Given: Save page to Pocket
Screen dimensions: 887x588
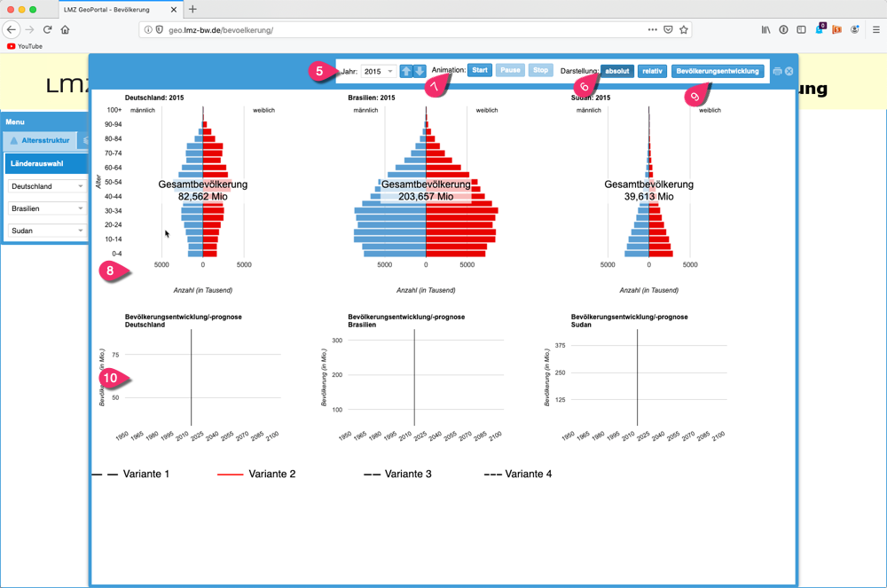Looking at the screenshot, I should [x=668, y=29].
